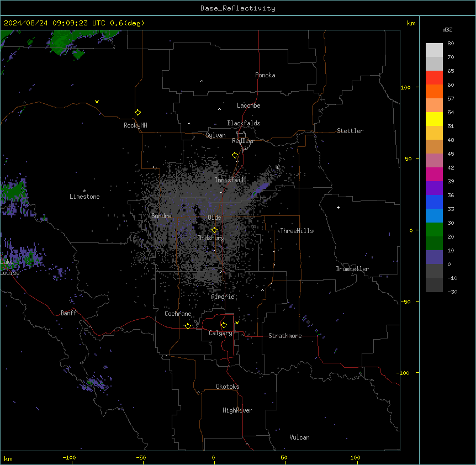Click the Didsbury town label
Image resolution: width=476 pixels, height=465 pixels.
211,238
